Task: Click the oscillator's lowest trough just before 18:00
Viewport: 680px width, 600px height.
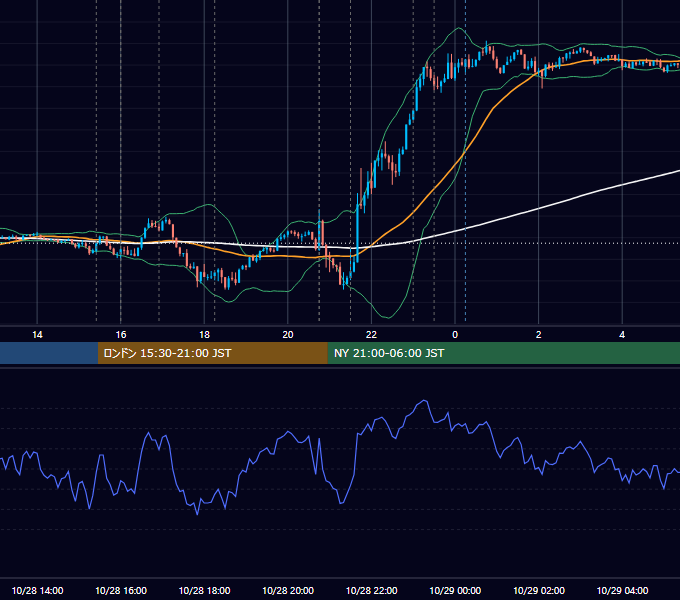Action: (197, 514)
